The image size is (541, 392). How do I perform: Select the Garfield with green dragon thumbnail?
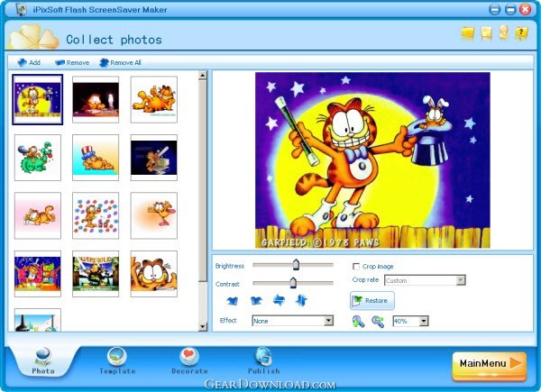(38, 158)
